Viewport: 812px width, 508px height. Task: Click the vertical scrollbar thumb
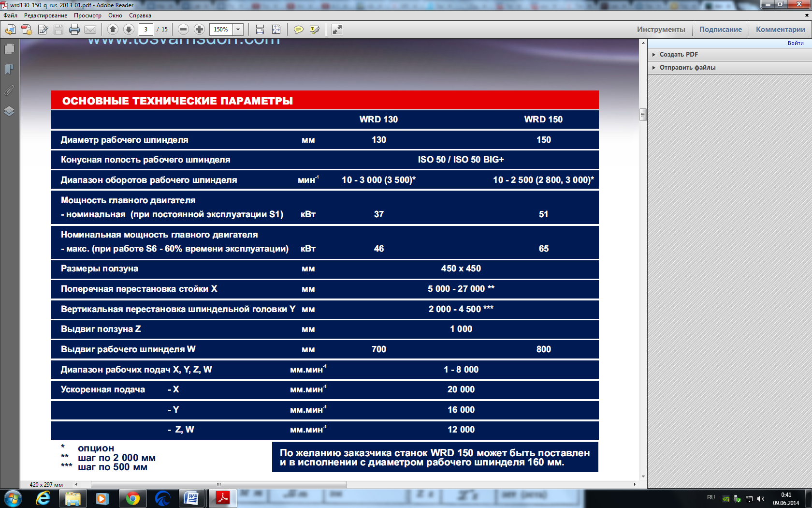tap(643, 115)
